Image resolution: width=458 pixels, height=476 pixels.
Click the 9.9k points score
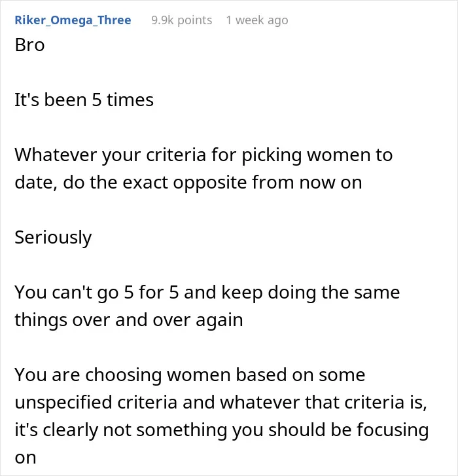pos(181,20)
